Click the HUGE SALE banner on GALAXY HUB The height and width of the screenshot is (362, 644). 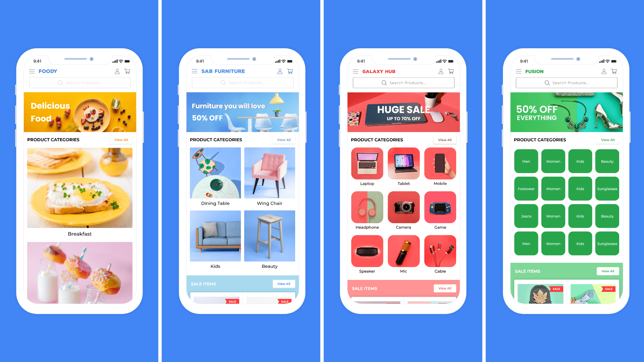(404, 112)
